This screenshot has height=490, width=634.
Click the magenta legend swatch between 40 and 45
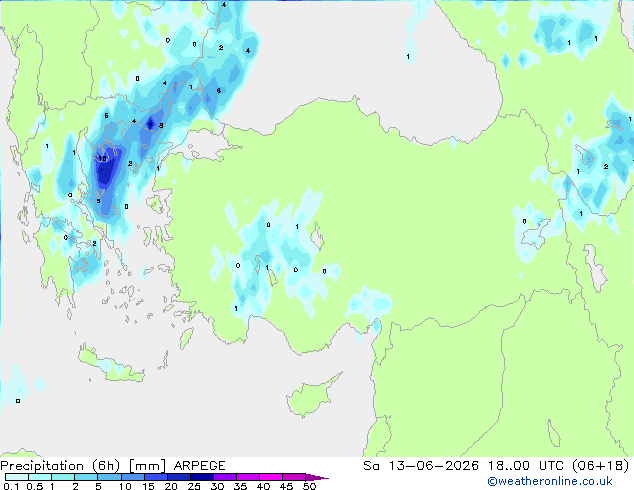click(x=271, y=477)
